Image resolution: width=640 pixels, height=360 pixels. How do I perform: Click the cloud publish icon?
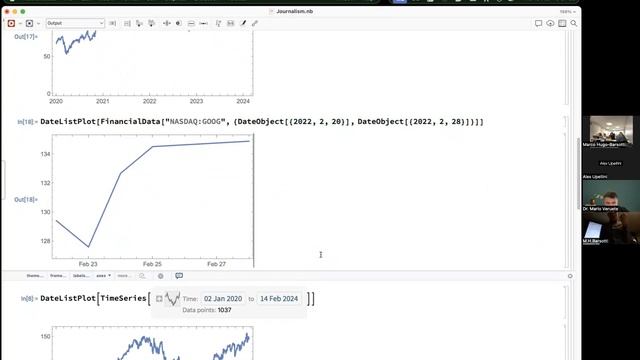pos(550,23)
